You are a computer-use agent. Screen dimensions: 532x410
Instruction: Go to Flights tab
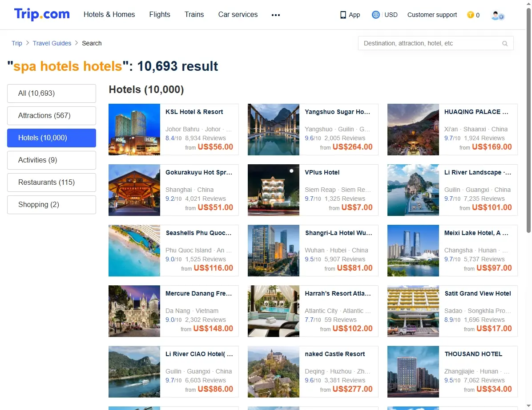point(159,14)
